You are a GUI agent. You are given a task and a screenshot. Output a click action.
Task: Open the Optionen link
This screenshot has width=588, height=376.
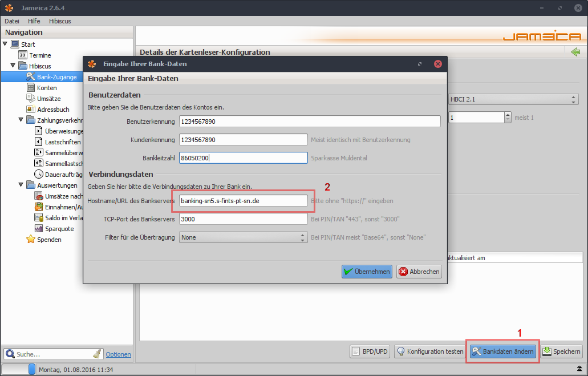(x=118, y=354)
